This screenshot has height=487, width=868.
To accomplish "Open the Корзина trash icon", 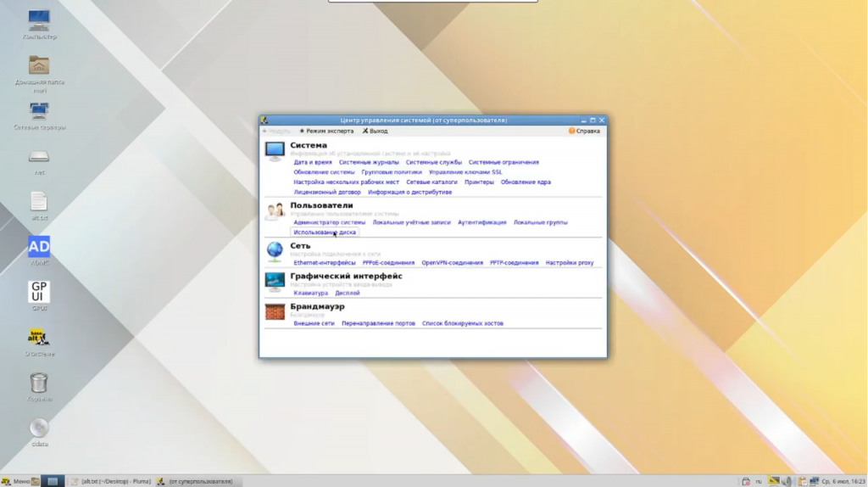I will (x=39, y=383).
